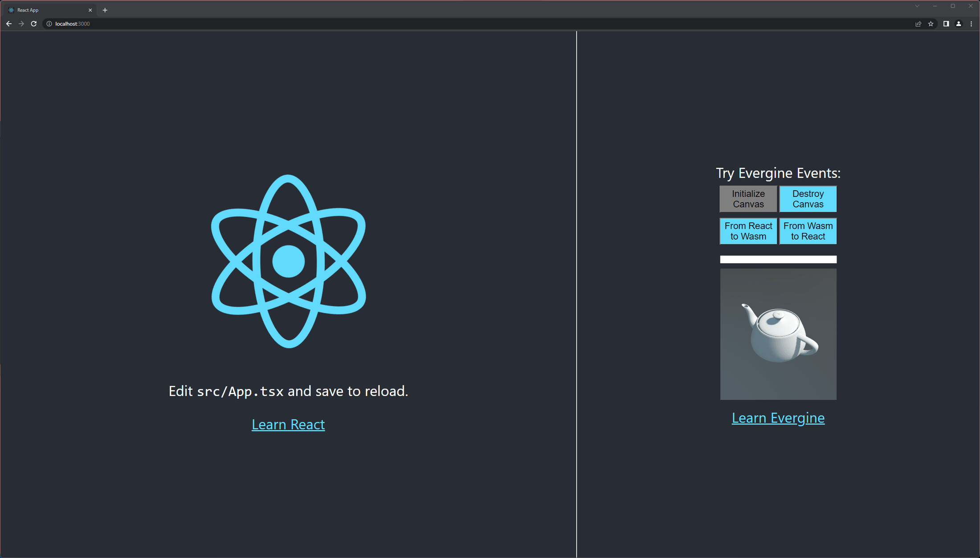Viewport: 980px width, 558px height.
Task: Go back using the browser back arrow
Action: [x=9, y=24]
